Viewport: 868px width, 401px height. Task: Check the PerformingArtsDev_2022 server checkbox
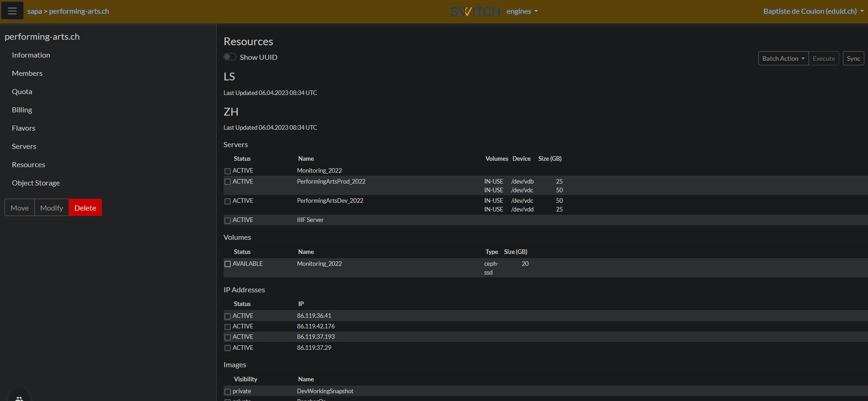pos(228,201)
